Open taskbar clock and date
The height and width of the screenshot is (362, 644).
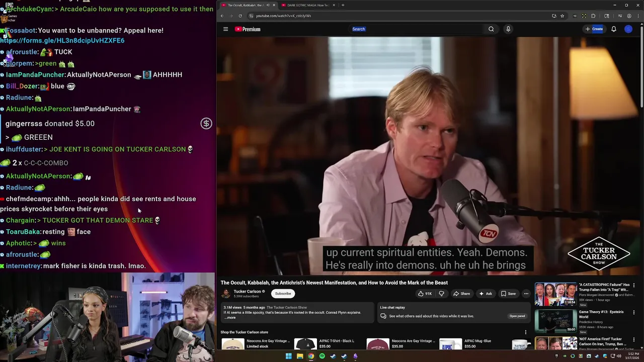[x=631, y=356]
